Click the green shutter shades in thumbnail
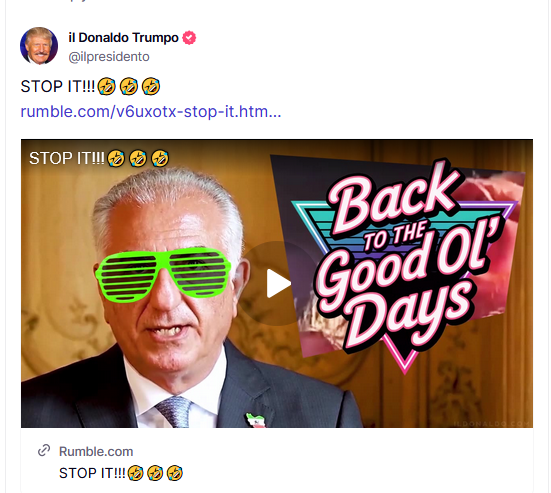The width and height of the screenshot is (551, 493). coord(163,275)
